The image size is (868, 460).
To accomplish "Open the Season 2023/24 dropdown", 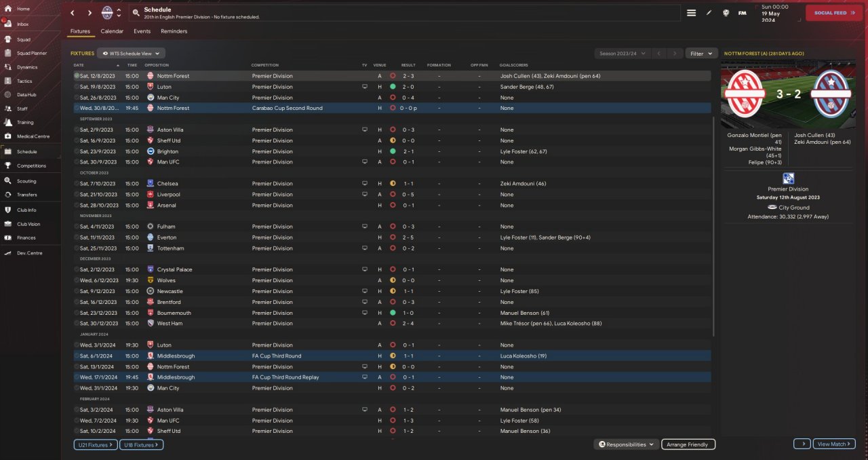I will click(623, 53).
